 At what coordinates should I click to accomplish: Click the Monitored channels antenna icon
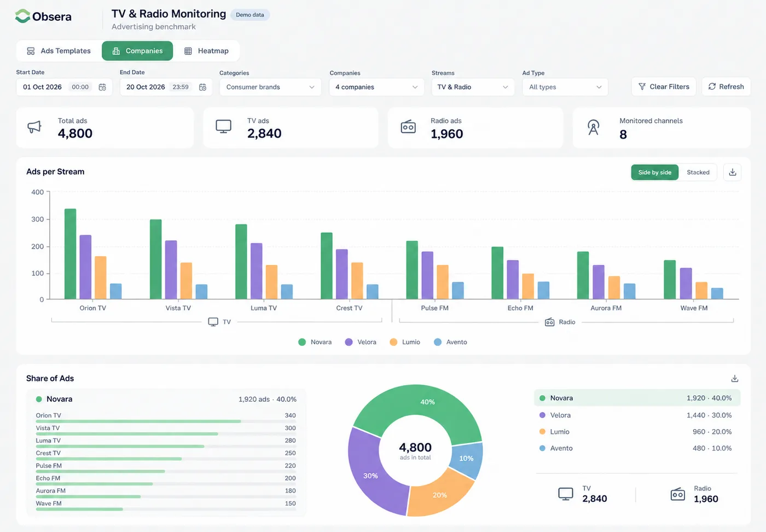(x=593, y=128)
